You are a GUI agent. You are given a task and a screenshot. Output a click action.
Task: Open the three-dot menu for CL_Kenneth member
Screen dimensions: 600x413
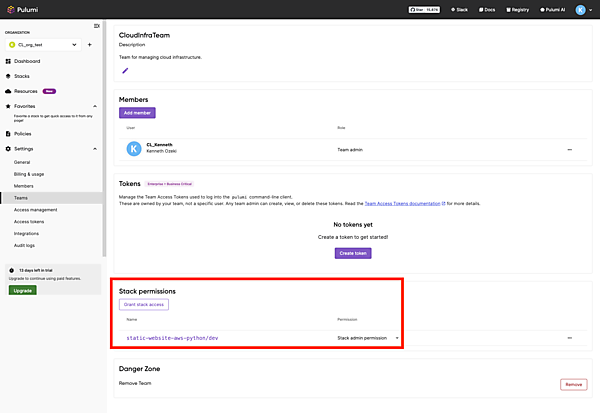coord(569,149)
